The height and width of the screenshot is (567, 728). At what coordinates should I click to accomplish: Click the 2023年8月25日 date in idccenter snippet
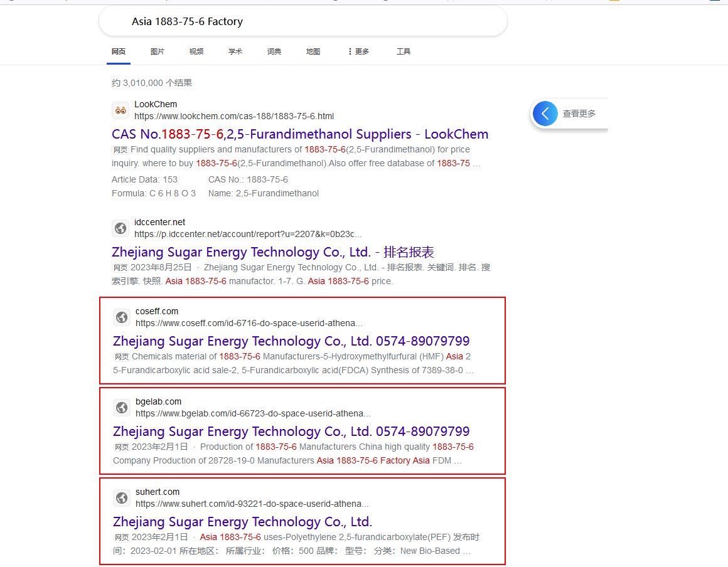coord(161,267)
